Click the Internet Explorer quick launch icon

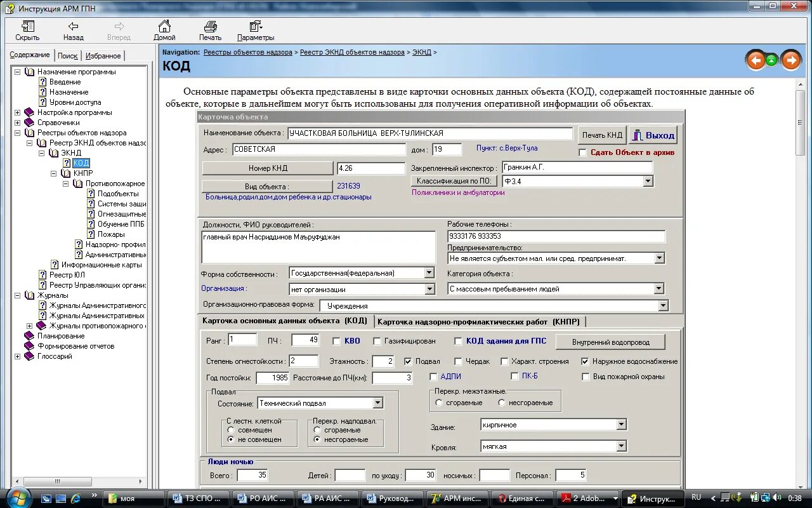click(x=75, y=498)
